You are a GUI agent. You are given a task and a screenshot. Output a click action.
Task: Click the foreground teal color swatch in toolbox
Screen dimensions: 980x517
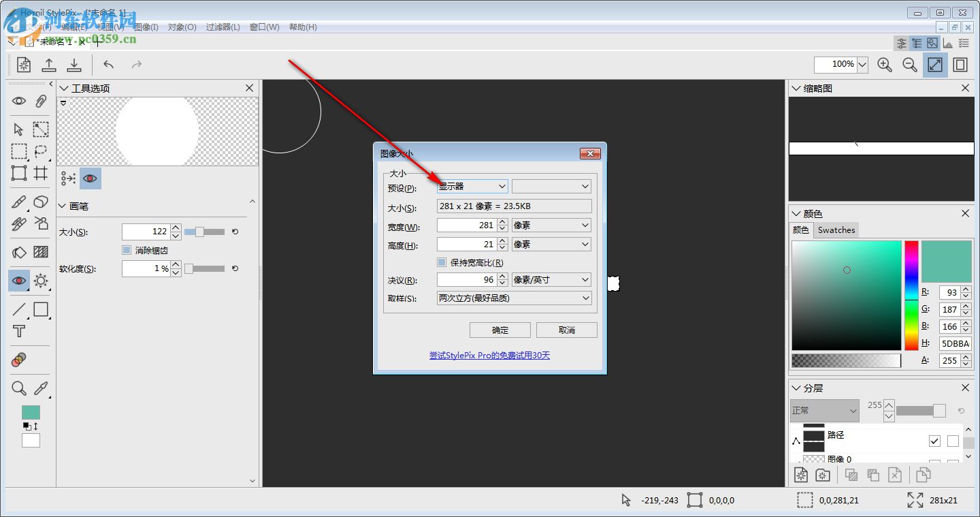coord(31,412)
